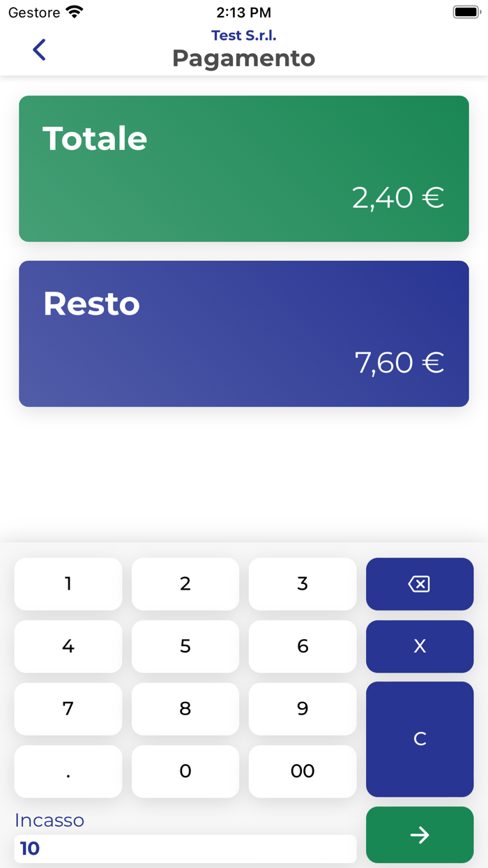Image resolution: width=488 pixels, height=868 pixels.
Task: Tap the back chevron to exit Pagamento
Action: tap(39, 50)
